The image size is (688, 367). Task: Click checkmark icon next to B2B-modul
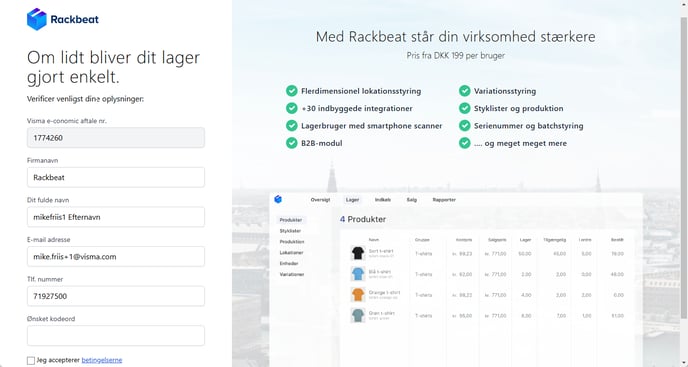[x=292, y=143]
